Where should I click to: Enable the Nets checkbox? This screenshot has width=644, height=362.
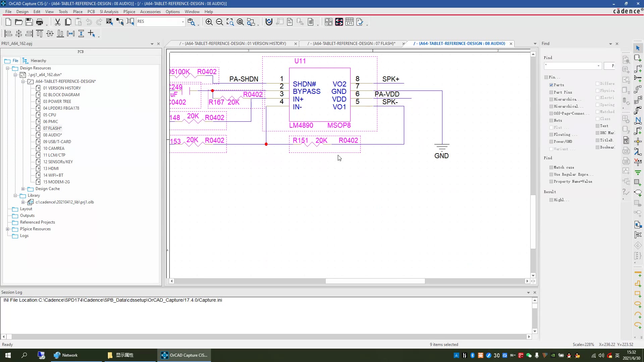coord(551,120)
